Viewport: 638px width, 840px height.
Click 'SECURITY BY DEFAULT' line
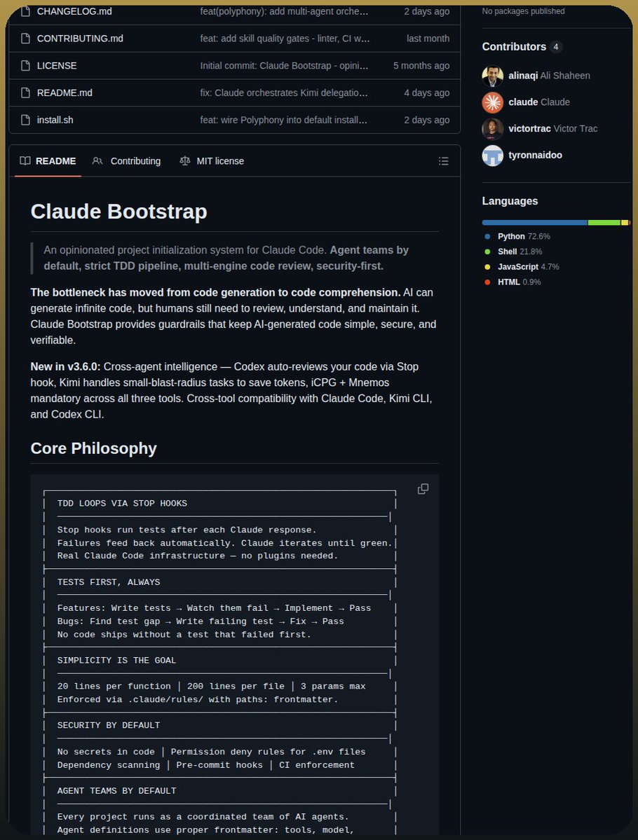[x=109, y=725]
